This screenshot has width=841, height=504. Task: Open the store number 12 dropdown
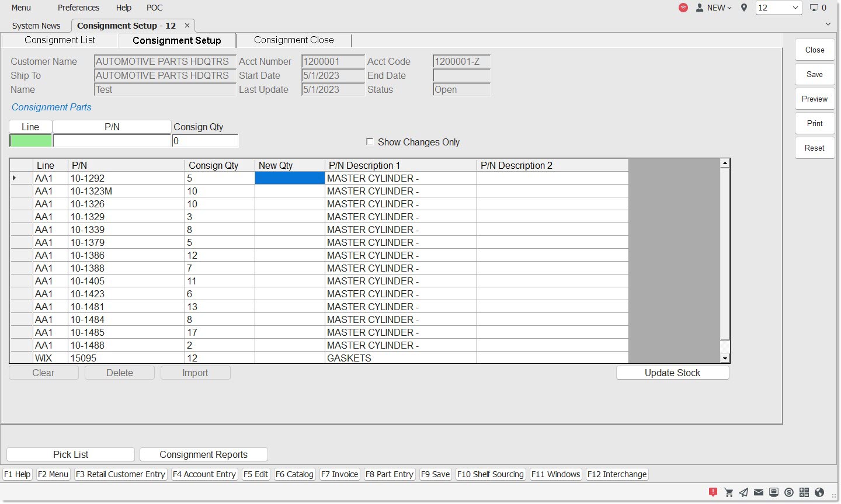coord(779,8)
